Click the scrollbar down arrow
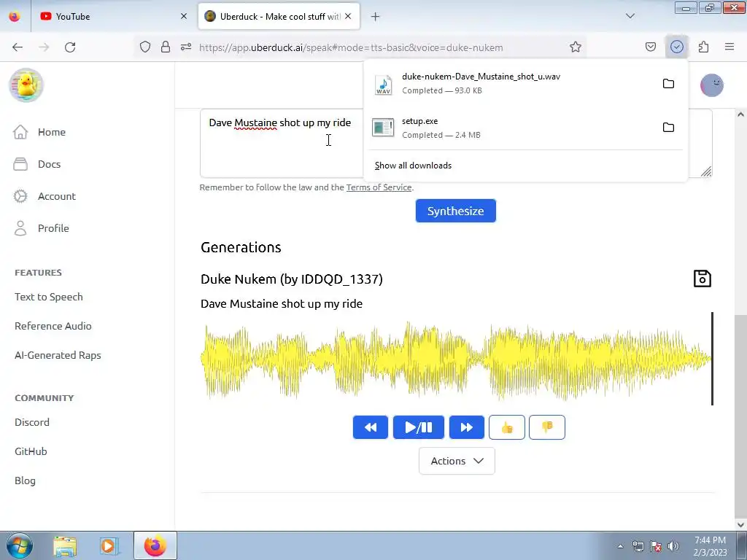 (740, 524)
